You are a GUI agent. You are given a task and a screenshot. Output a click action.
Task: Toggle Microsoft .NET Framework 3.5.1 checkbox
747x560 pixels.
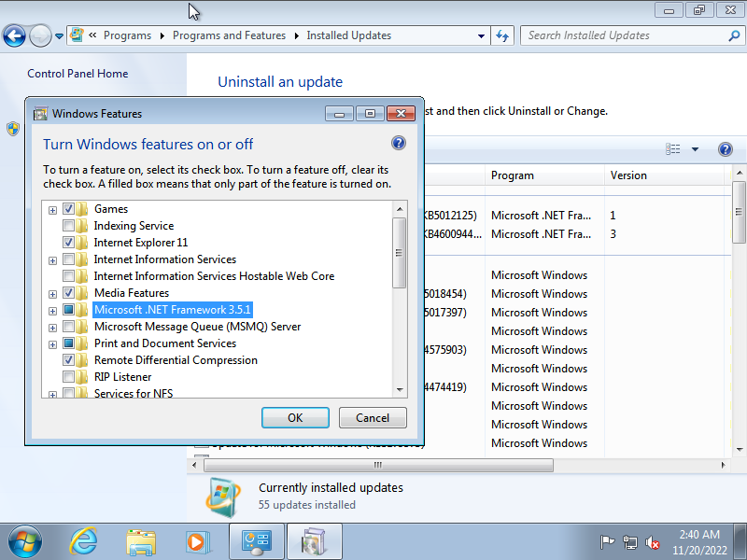point(68,310)
